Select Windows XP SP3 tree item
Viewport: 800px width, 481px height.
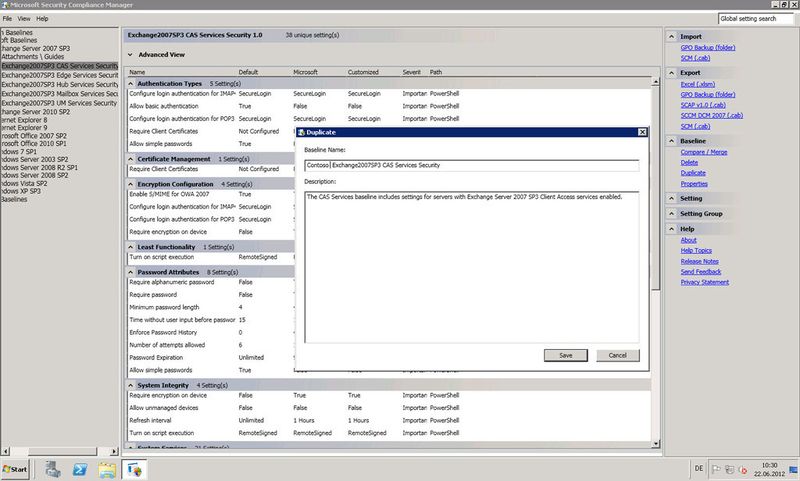21,191
